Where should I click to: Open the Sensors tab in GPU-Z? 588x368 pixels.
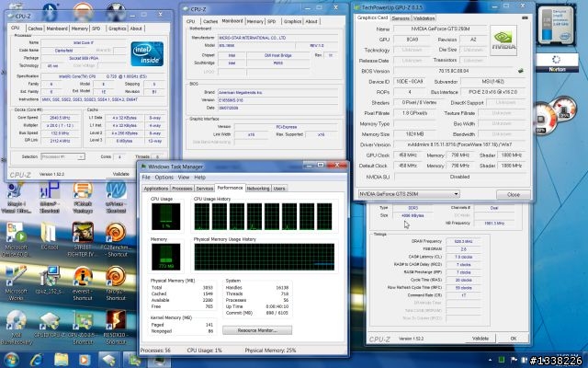[401, 18]
